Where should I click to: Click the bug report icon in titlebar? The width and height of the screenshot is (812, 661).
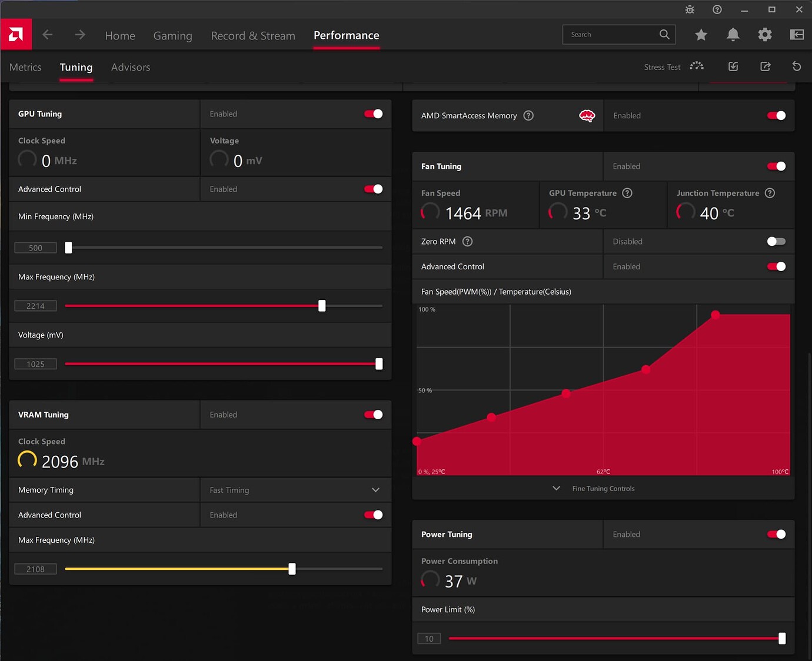(x=689, y=9)
